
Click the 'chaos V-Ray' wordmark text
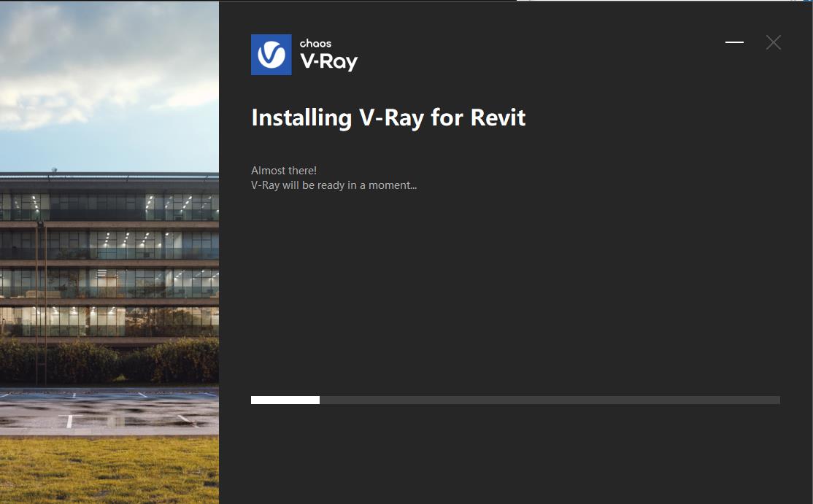(x=328, y=55)
